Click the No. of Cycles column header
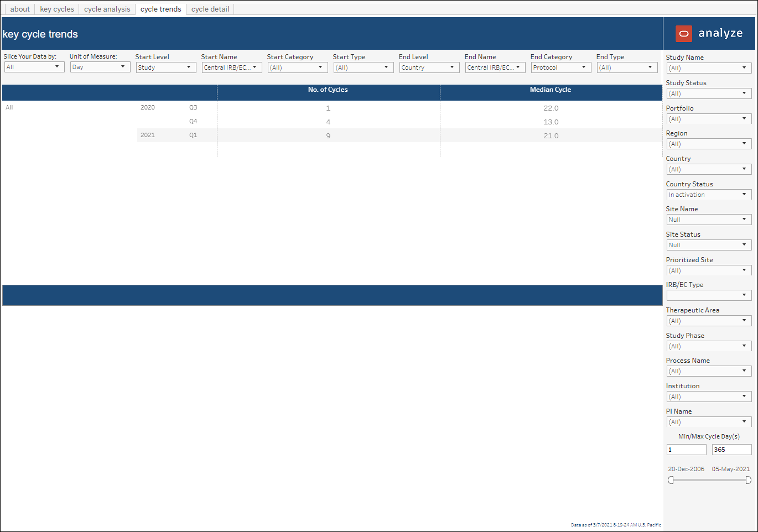The width and height of the screenshot is (758, 532). [328, 90]
